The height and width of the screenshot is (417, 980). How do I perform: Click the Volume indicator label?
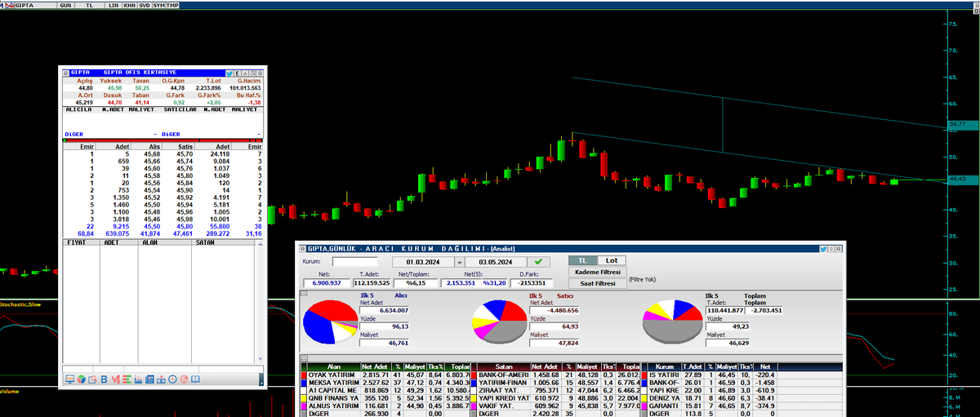click(9, 392)
